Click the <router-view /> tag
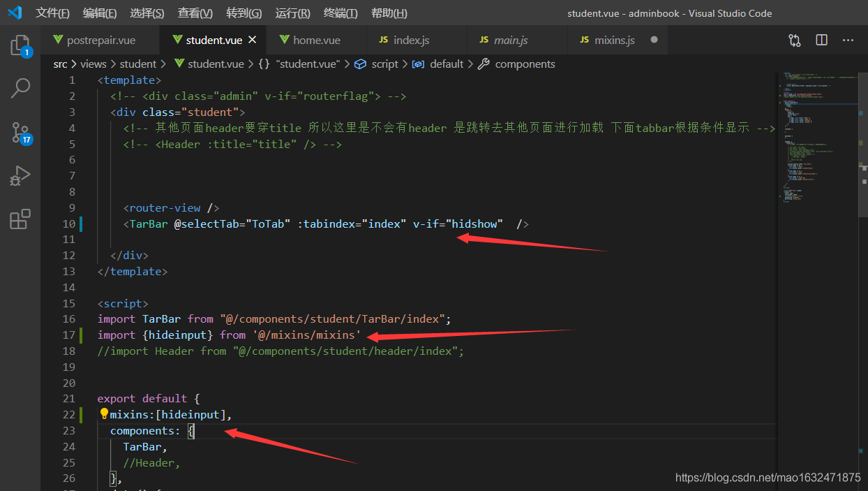This screenshot has height=491, width=868. coord(171,208)
